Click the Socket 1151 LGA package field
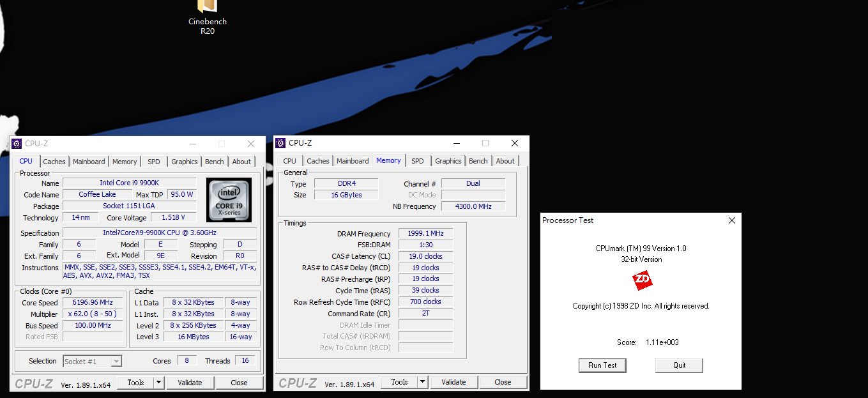This screenshot has height=398, width=868. pos(129,206)
